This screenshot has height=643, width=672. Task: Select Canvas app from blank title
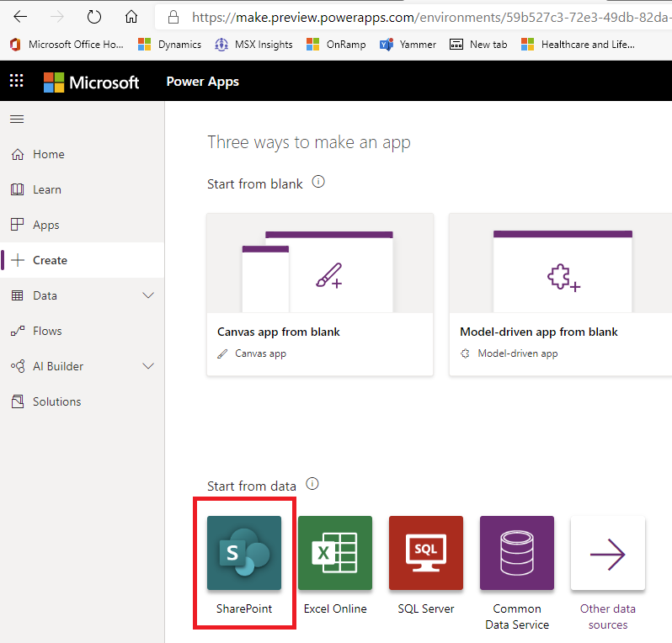[279, 332]
